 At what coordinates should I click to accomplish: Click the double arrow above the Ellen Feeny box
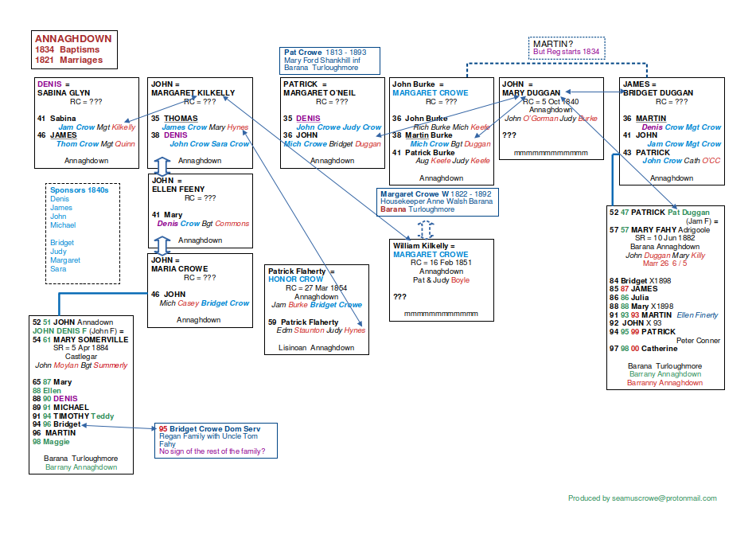pyautogui.click(x=162, y=166)
